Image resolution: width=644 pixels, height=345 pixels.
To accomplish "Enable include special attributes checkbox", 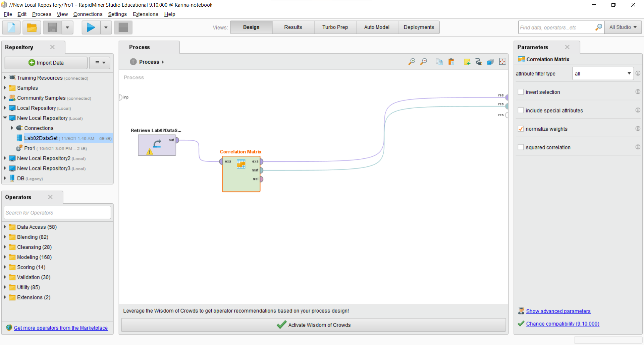I will pos(521,110).
